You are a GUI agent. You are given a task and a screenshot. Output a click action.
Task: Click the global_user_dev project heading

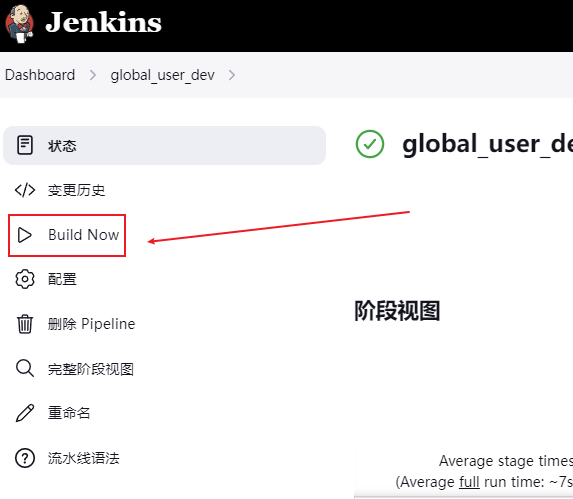pos(487,145)
